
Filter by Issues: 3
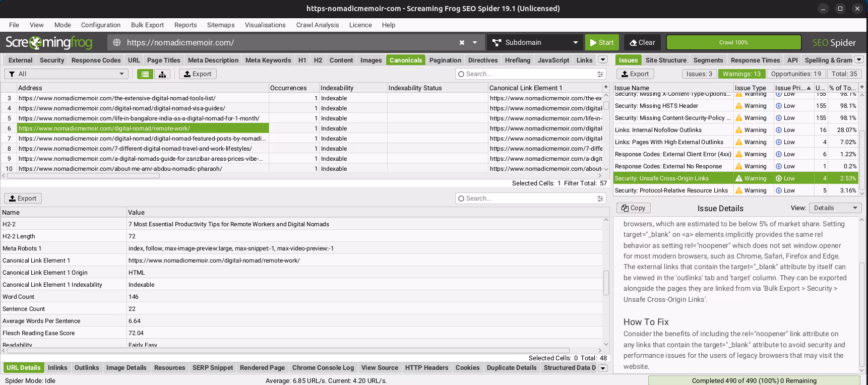pos(699,74)
